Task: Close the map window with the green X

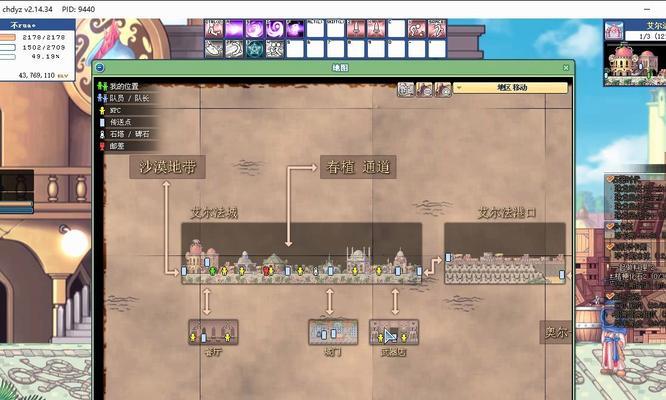Action: 566,68
